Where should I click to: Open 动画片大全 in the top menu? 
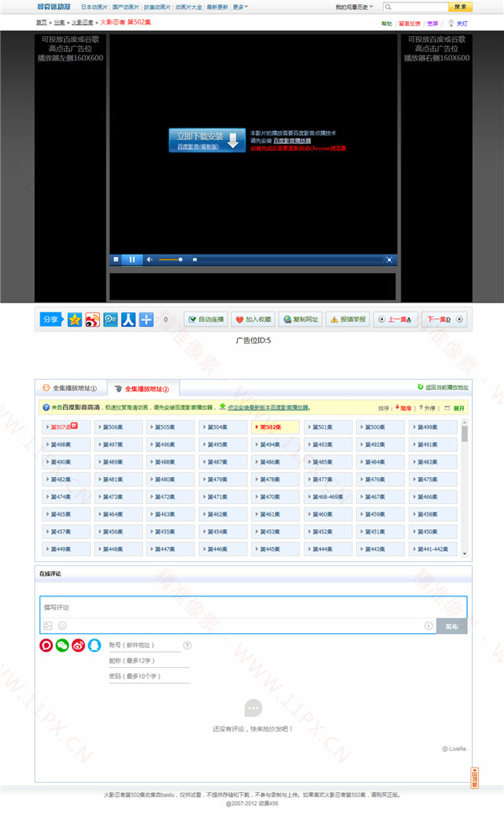[188, 8]
